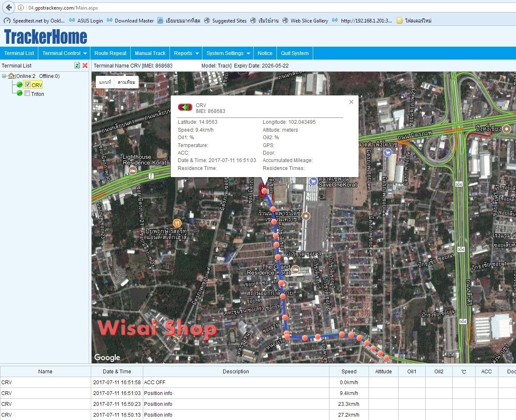This screenshot has height=420, width=516.
Task: Open the Speedtest.net bookmark
Action: point(34,20)
